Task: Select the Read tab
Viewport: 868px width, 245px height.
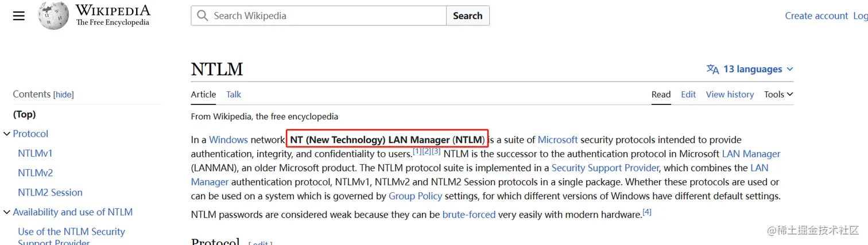Action: click(x=661, y=95)
